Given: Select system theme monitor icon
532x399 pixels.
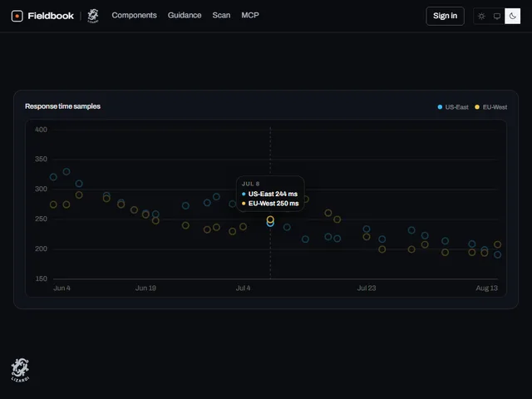Looking at the screenshot, I should [497, 16].
